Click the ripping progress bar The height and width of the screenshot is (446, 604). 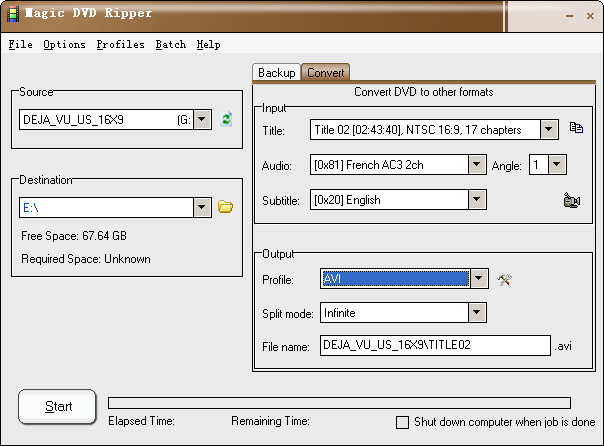pos(339,403)
